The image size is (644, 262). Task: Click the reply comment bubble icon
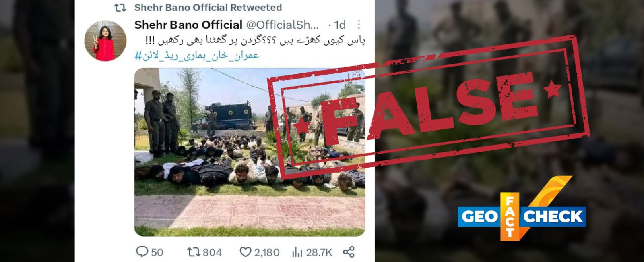142,252
